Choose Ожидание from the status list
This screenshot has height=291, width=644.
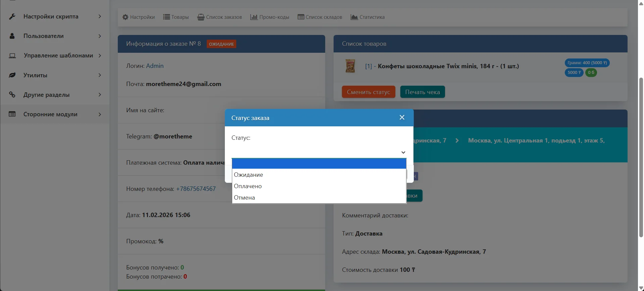(249, 175)
